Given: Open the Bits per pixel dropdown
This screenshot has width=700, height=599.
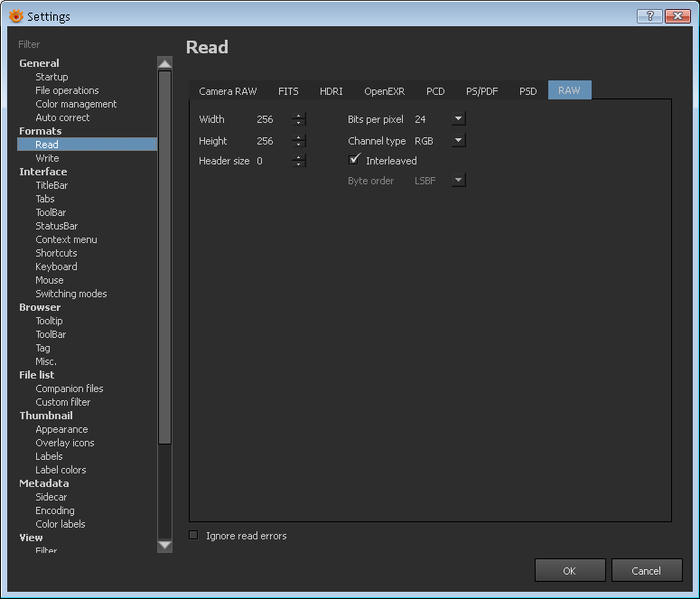Looking at the screenshot, I should pyautogui.click(x=458, y=118).
